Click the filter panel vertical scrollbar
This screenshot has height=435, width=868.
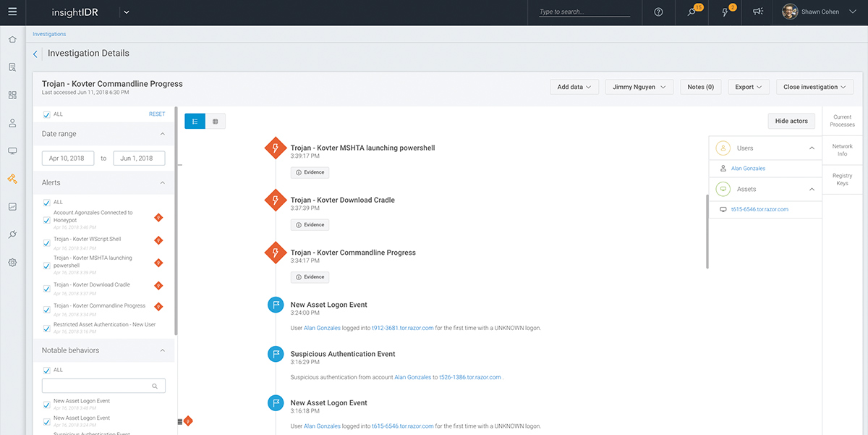[176, 217]
